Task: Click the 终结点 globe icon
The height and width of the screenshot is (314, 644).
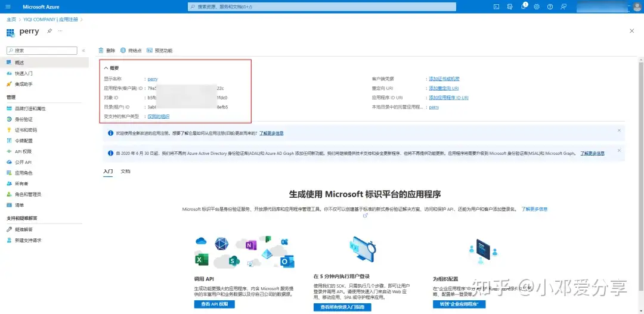Action: (123, 51)
